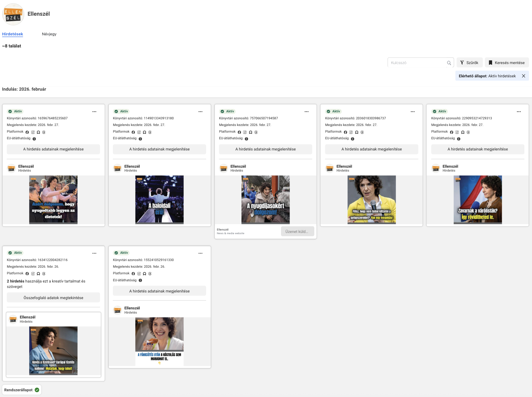Click the Keresés mentése bookmark button
This screenshot has width=532, height=397.
(x=507, y=63)
